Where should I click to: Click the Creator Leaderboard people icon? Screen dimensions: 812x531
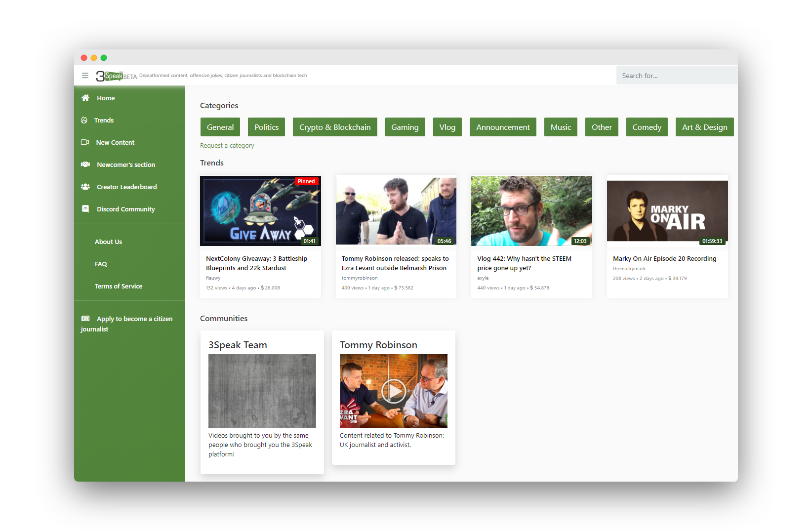click(x=85, y=187)
